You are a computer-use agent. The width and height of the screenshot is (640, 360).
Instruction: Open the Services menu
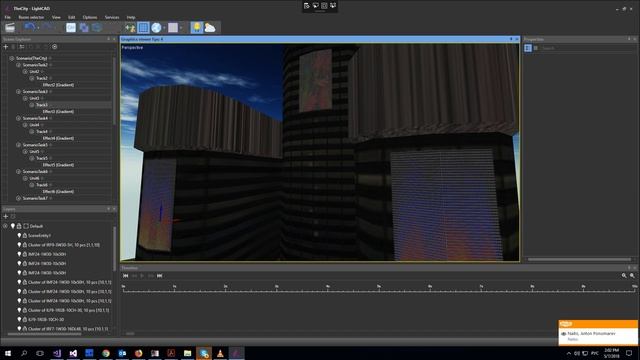coord(112,17)
